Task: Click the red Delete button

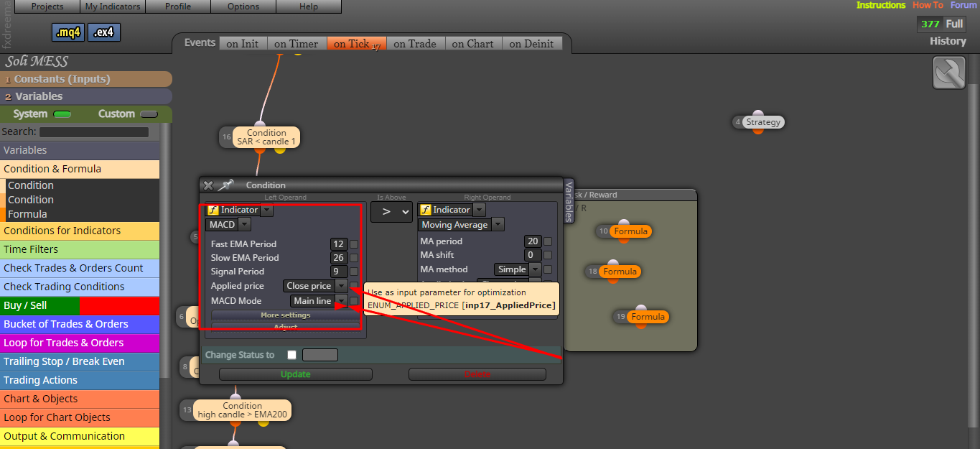Action: (477, 374)
